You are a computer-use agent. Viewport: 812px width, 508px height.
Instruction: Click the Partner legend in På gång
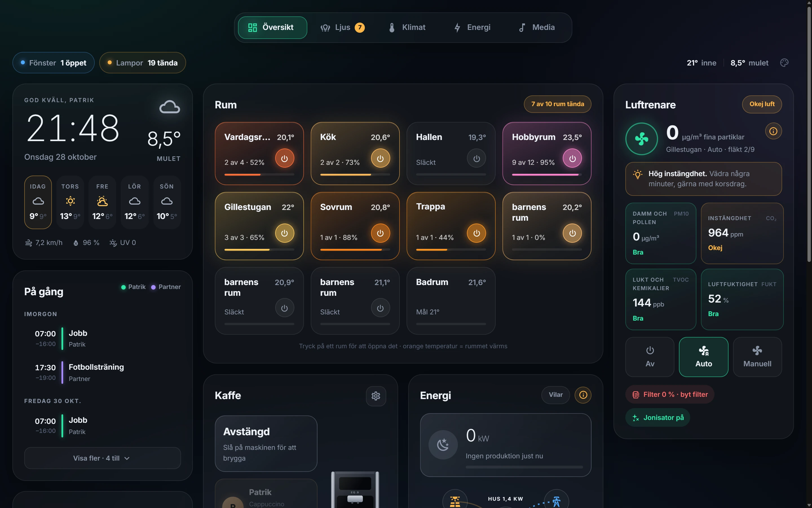coord(166,287)
